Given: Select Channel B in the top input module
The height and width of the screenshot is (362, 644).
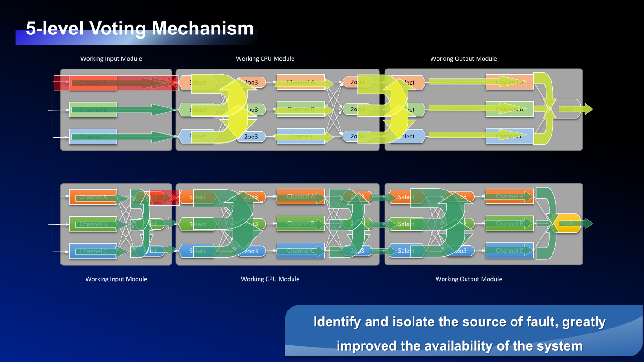Looking at the screenshot, I should [x=93, y=110].
